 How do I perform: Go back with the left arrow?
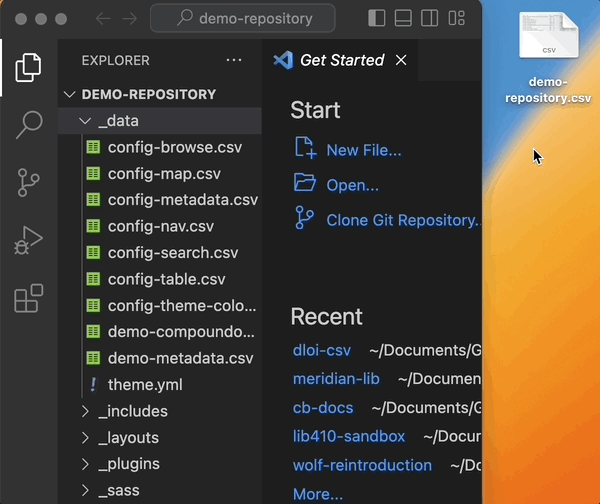(x=103, y=18)
